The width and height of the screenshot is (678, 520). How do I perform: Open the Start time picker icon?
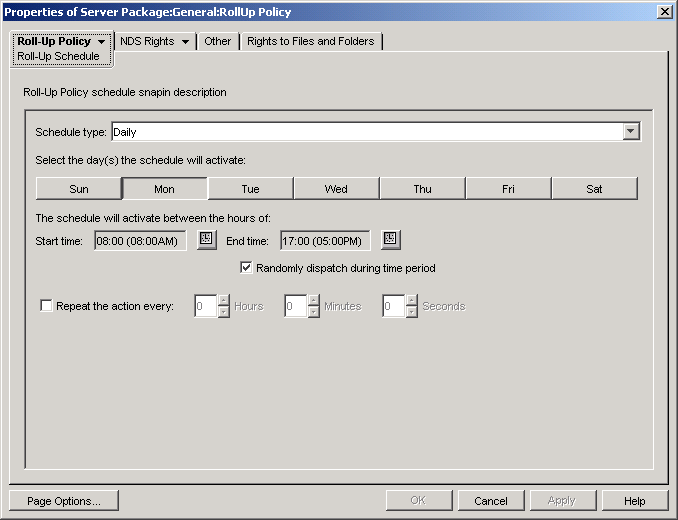point(207,239)
